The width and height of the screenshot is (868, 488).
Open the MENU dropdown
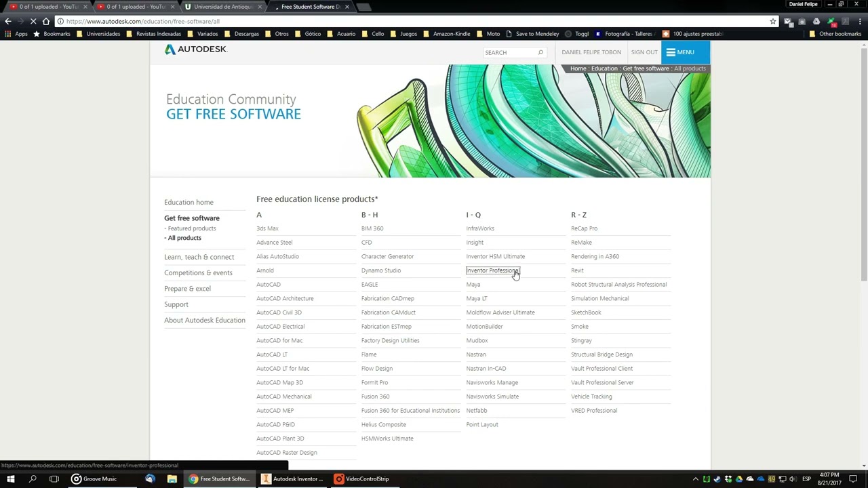point(686,52)
